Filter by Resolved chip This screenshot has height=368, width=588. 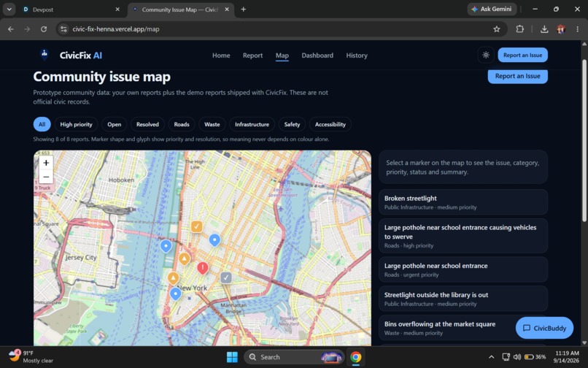147,124
